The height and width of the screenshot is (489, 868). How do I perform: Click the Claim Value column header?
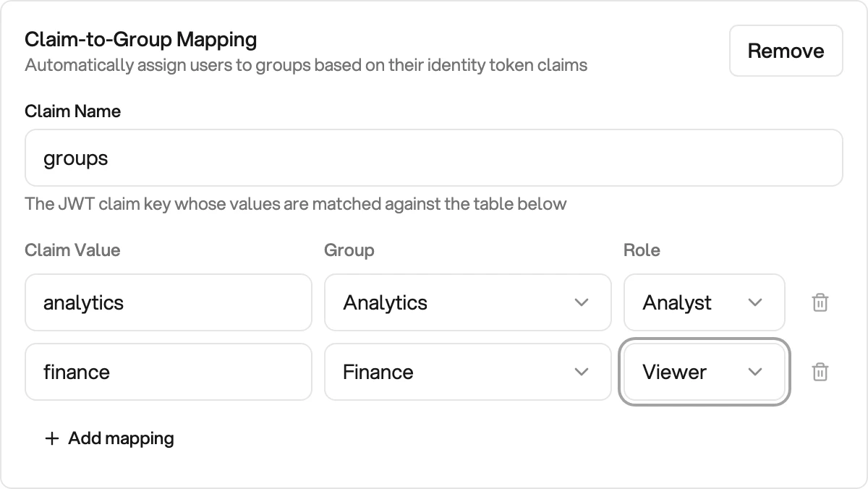pos(72,250)
